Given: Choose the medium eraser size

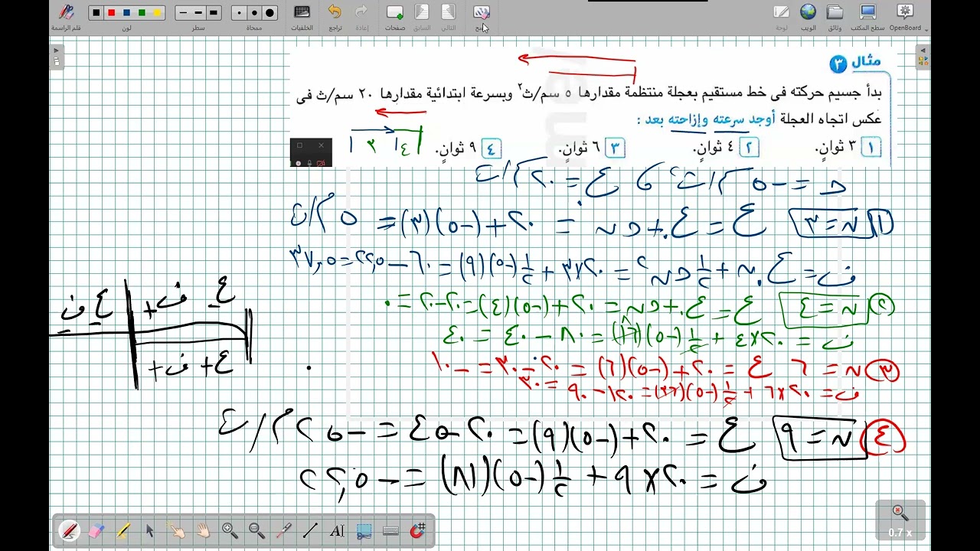Looking at the screenshot, I should click(x=254, y=13).
